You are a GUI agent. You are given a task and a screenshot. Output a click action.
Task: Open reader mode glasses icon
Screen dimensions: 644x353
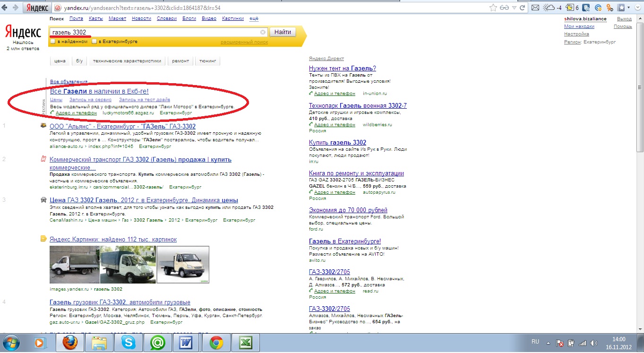(505, 8)
